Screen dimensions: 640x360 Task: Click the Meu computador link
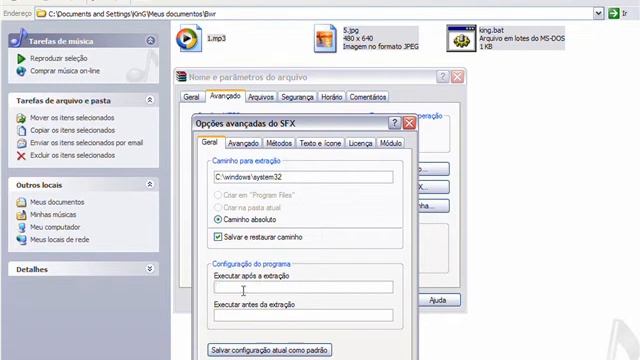(x=55, y=227)
